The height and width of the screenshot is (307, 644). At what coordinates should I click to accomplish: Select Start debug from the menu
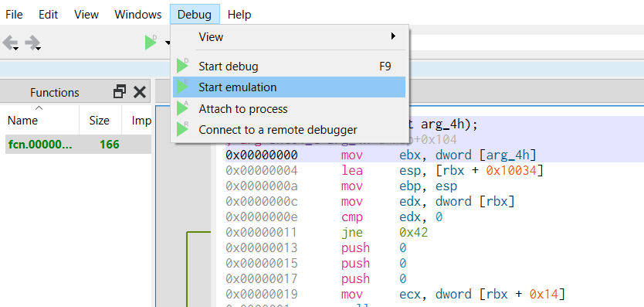pos(289,67)
